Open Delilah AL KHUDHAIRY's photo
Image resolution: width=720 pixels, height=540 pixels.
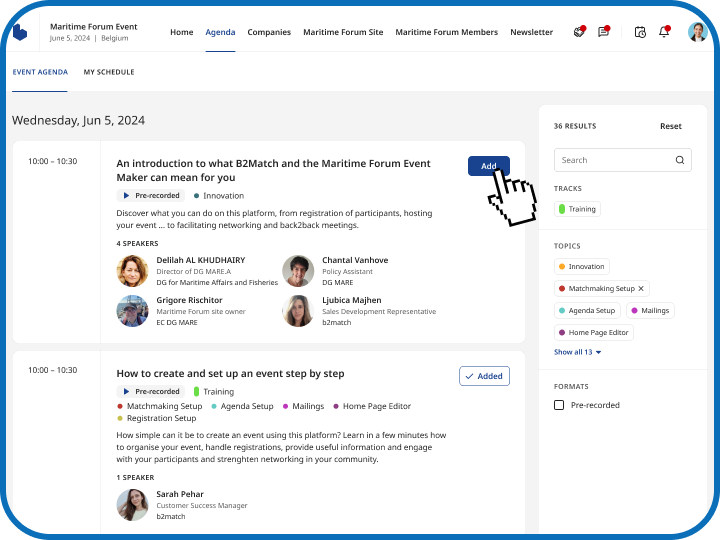132,271
